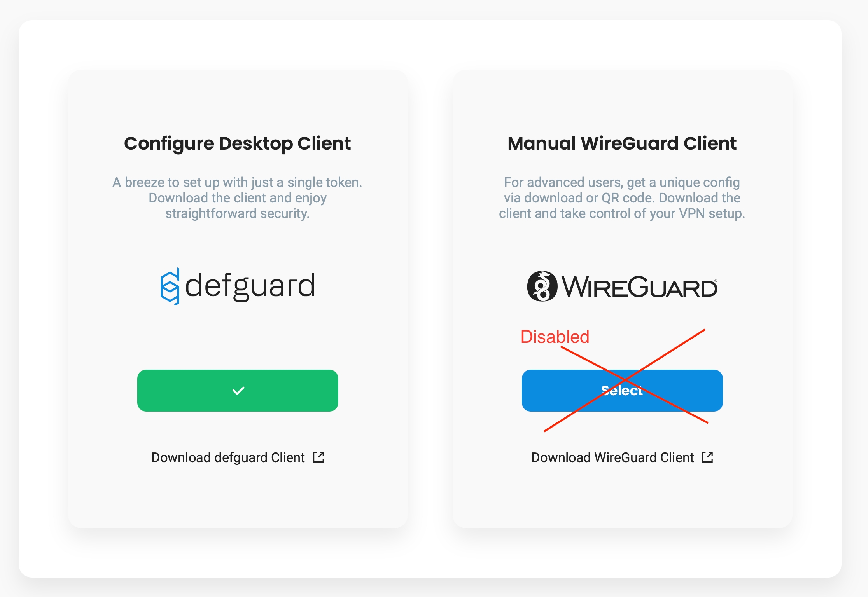Click the 'straightforward security' text line

click(238, 213)
